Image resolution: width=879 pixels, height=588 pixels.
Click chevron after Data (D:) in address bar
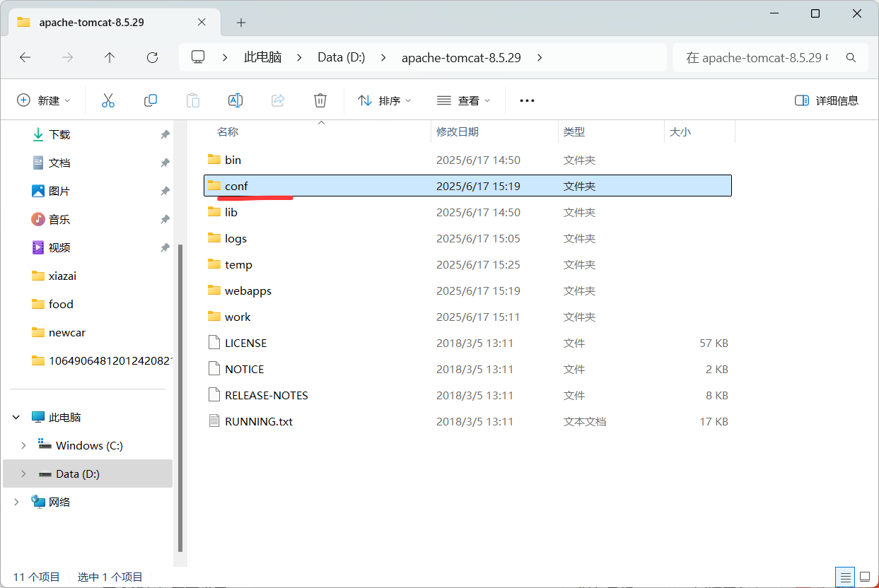(x=383, y=57)
